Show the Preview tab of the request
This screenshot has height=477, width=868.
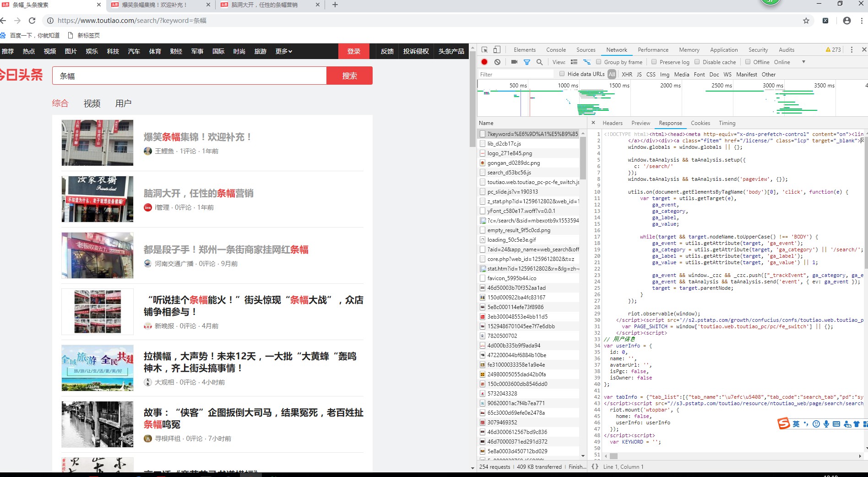[x=640, y=123]
